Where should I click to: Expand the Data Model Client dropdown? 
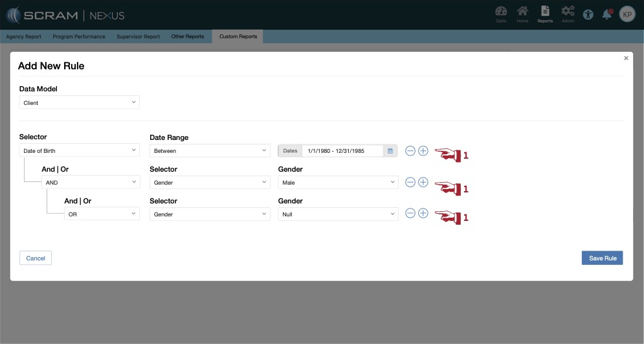80,102
